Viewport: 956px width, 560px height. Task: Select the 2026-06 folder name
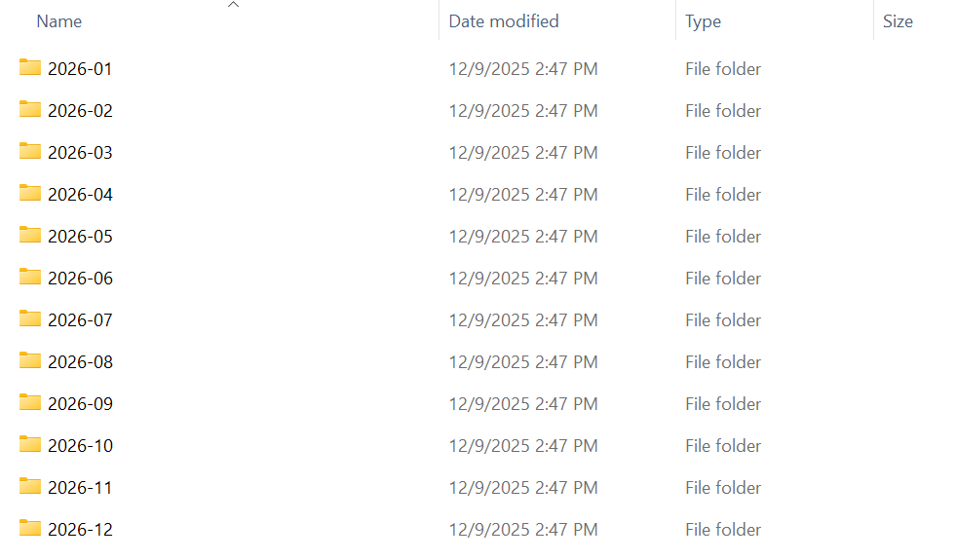[80, 279]
